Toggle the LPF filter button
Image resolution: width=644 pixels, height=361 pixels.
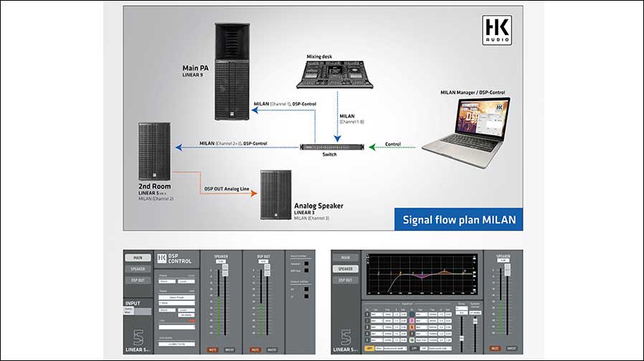coord(414,348)
